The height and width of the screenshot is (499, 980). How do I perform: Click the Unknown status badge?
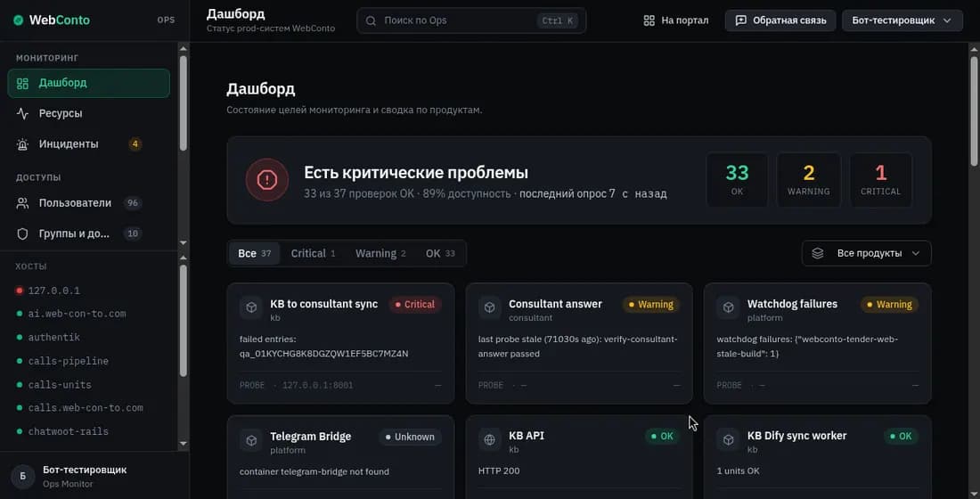click(x=410, y=438)
